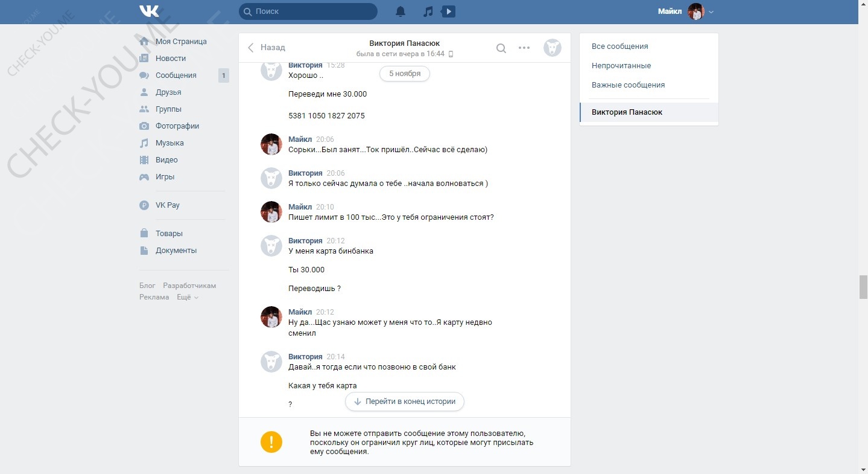Click Майкл's name on the 20:06 message
Screen dimensions: 868x474
300,139
